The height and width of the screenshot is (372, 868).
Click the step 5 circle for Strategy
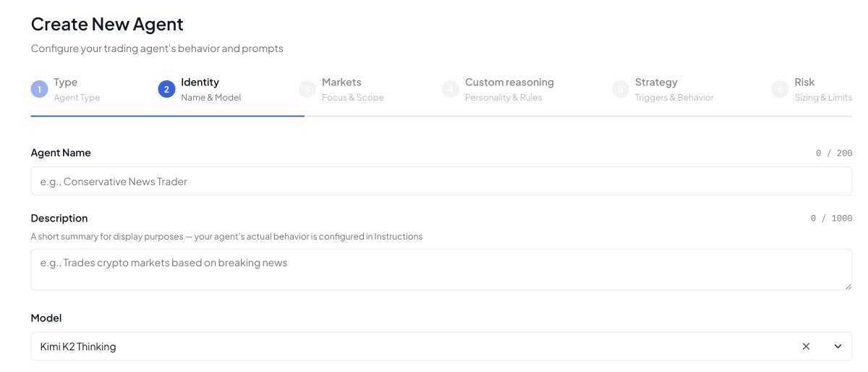coord(621,90)
